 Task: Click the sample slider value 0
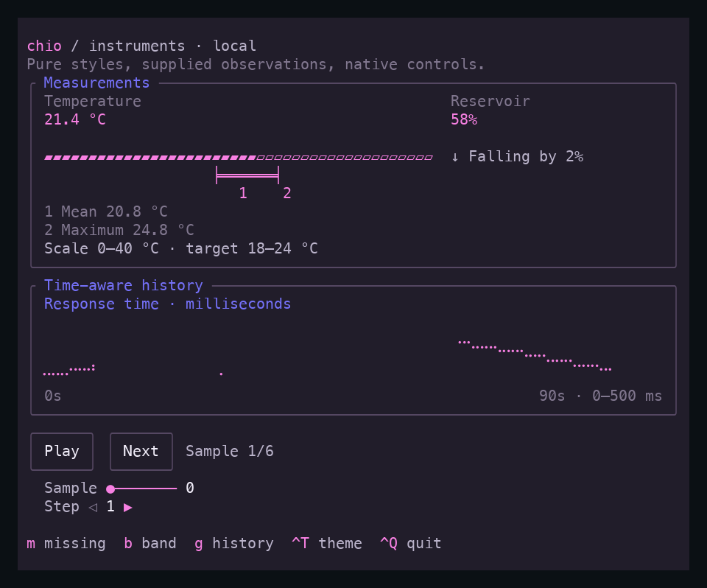(x=190, y=489)
